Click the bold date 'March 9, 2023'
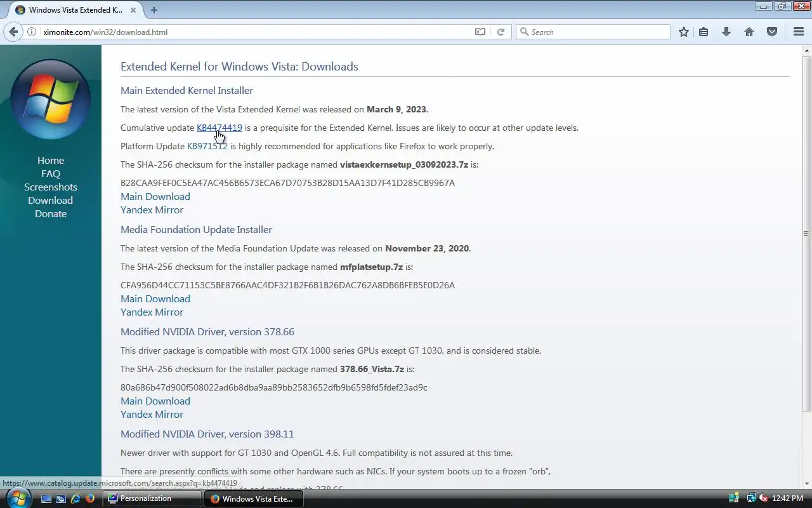 coord(396,109)
